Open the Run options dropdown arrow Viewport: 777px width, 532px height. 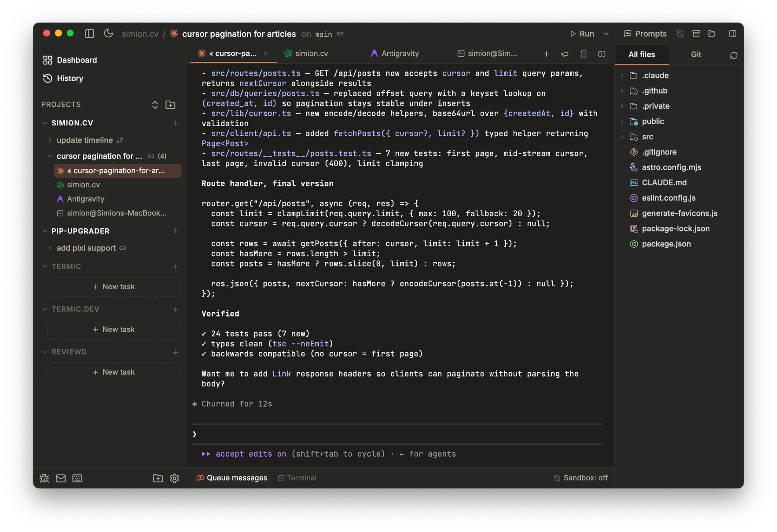coord(606,34)
